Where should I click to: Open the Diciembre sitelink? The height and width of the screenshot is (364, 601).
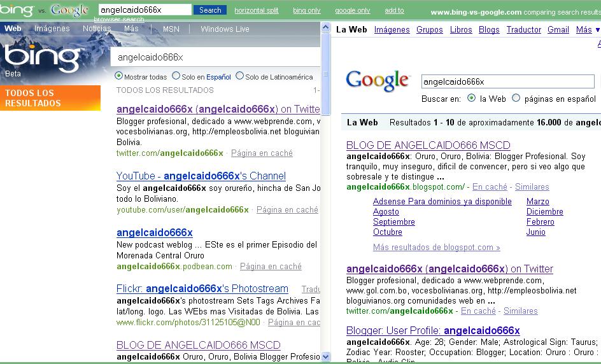pyautogui.click(x=545, y=211)
